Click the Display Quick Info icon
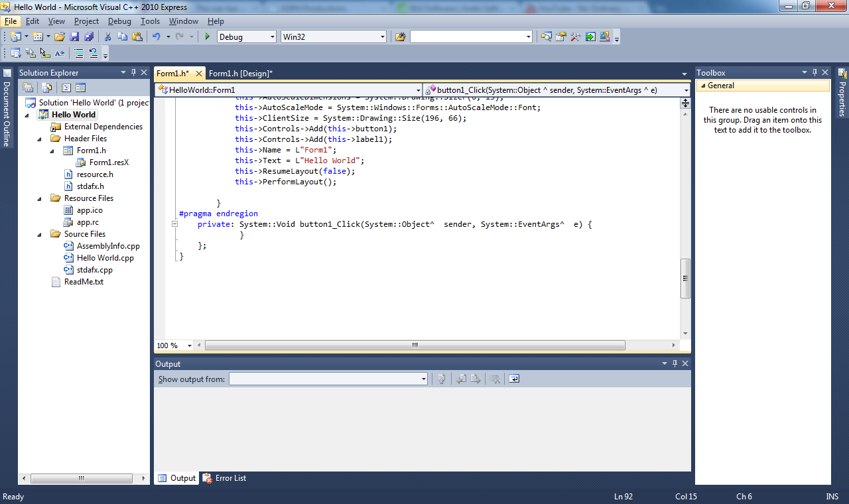849x504 pixels. [45, 53]
